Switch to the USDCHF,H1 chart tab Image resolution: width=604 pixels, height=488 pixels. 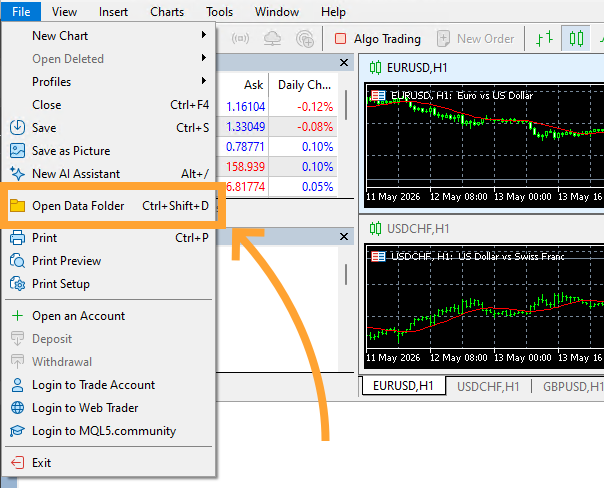coord(488,386)
